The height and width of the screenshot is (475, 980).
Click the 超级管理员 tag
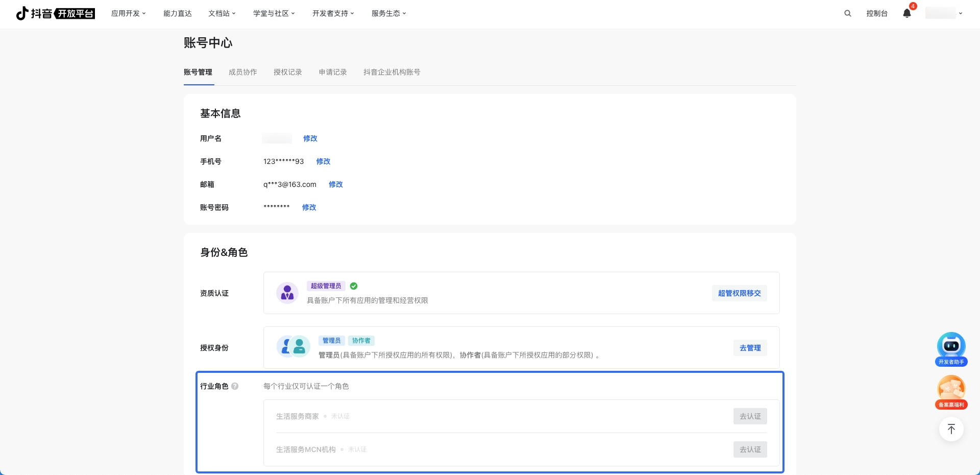326,286
